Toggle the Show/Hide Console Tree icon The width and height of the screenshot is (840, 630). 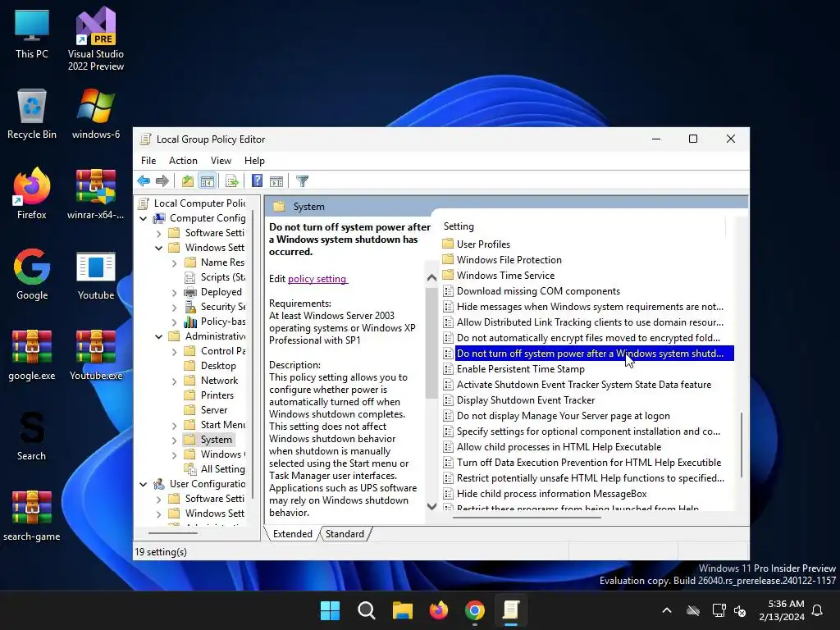click(x=208, y=181)
